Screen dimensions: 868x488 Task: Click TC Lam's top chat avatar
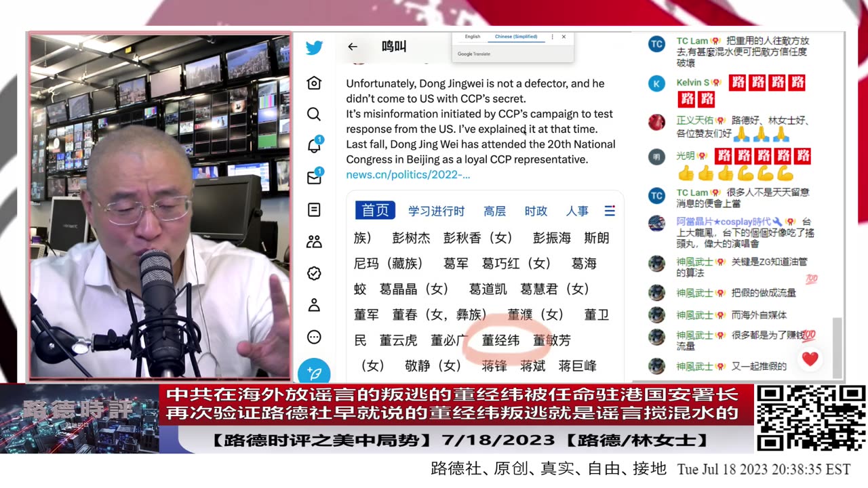click(x=656, y=44)
